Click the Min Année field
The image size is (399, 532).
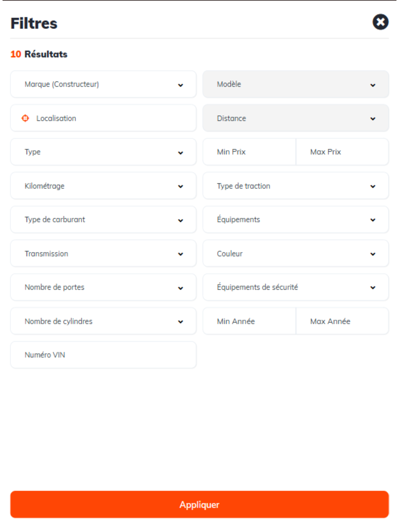point(249,321)
